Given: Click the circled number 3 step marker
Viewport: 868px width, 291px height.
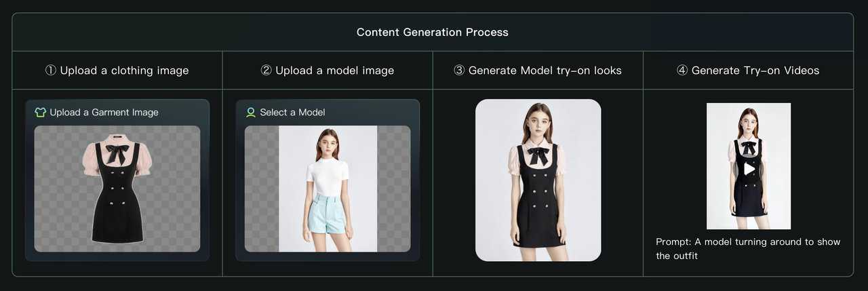Looking at the screenshot, I should click(459, 71).
